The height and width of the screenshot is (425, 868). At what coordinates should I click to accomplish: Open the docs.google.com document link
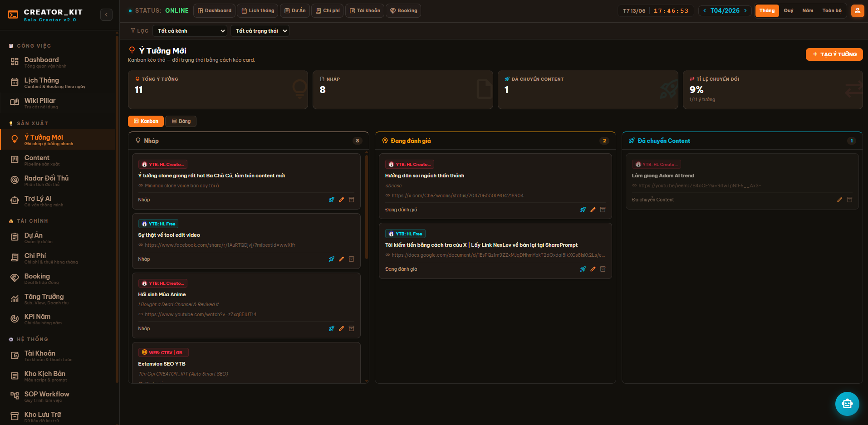tap(498, 255)
